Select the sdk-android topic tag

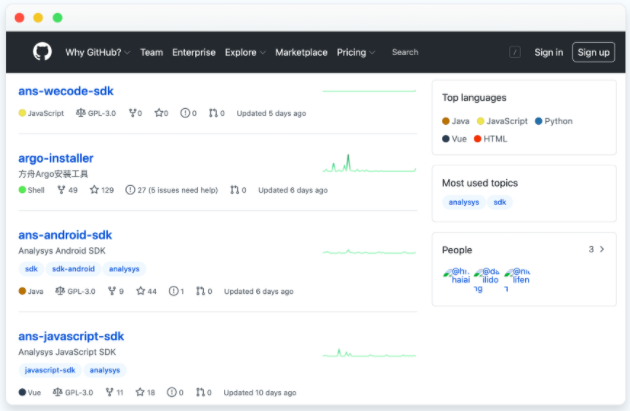pyautogui.click(x=74, y=269)
